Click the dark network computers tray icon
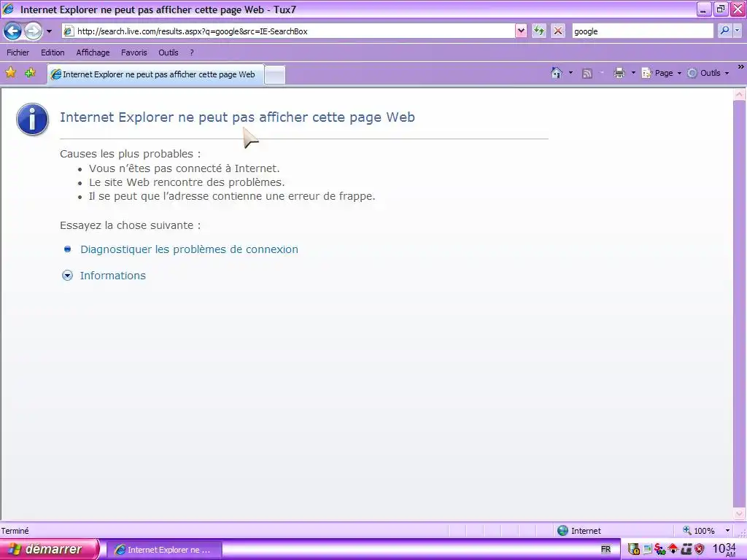This screenshot has height=560, width=747. tap(686, 549)
